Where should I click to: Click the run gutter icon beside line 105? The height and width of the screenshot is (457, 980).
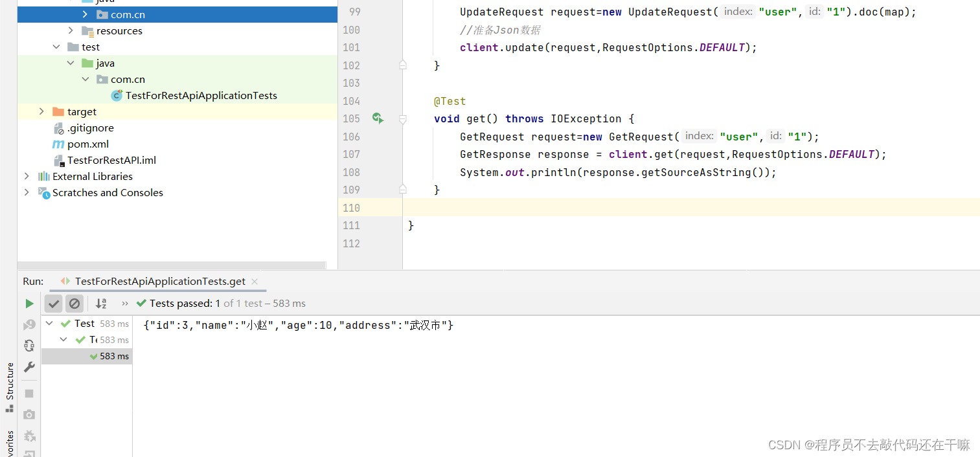[x=378, y=118]
